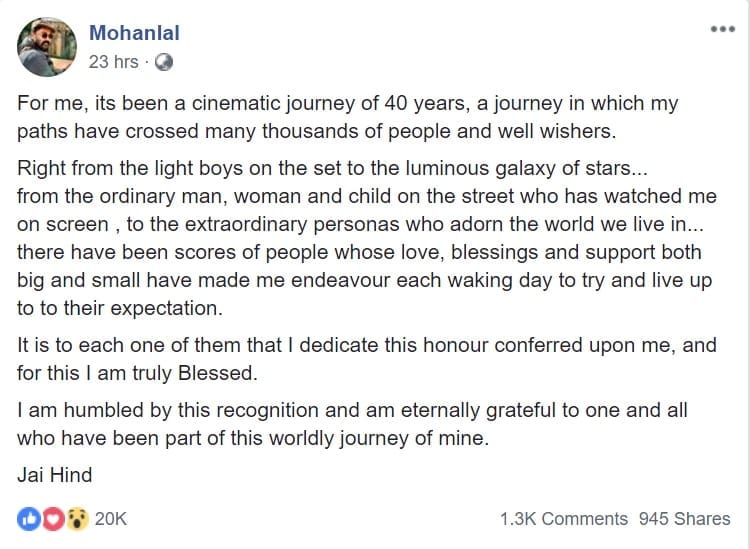This screenshot has height=549, width=750.
Task: Open the three-dot post options menu
Action: click(722, 29)
